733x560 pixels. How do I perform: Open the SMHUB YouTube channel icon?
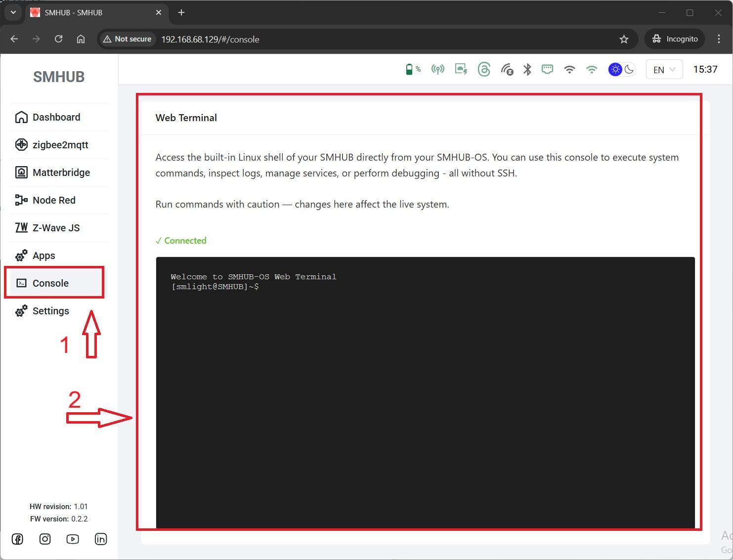point(73,539)
